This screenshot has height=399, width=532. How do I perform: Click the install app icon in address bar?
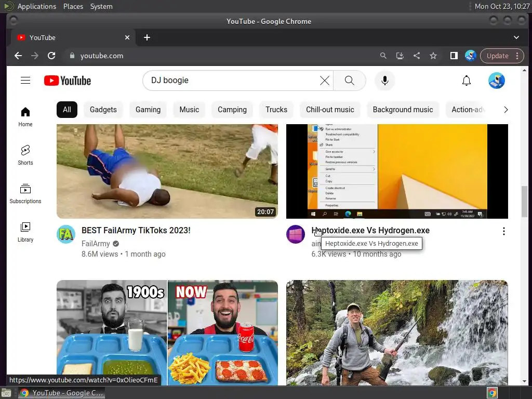[400, 56]
